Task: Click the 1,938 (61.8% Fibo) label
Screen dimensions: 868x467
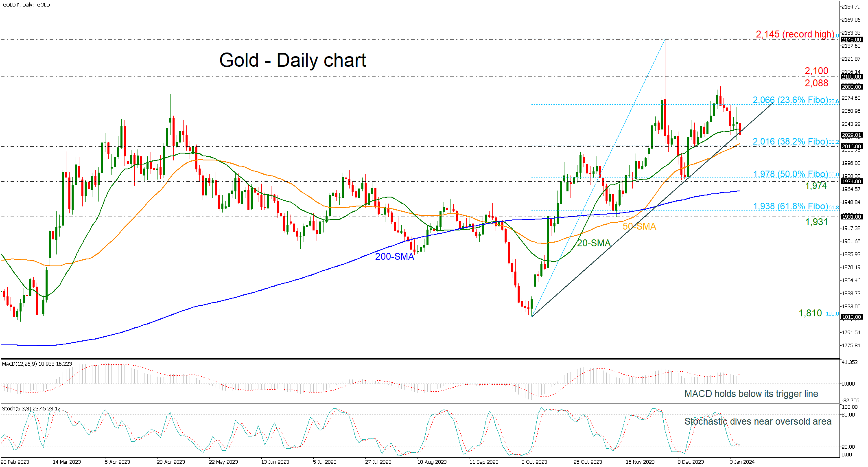Action: point(790,206)
